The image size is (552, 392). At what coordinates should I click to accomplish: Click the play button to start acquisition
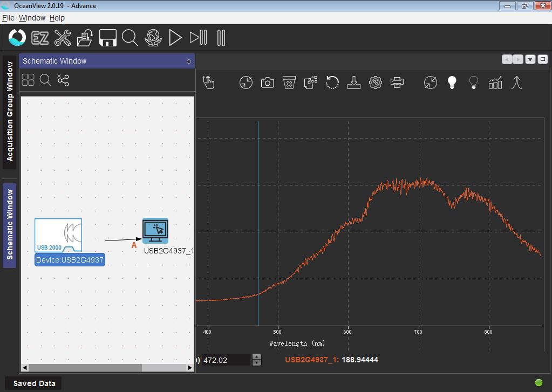[x=175, y=38]
